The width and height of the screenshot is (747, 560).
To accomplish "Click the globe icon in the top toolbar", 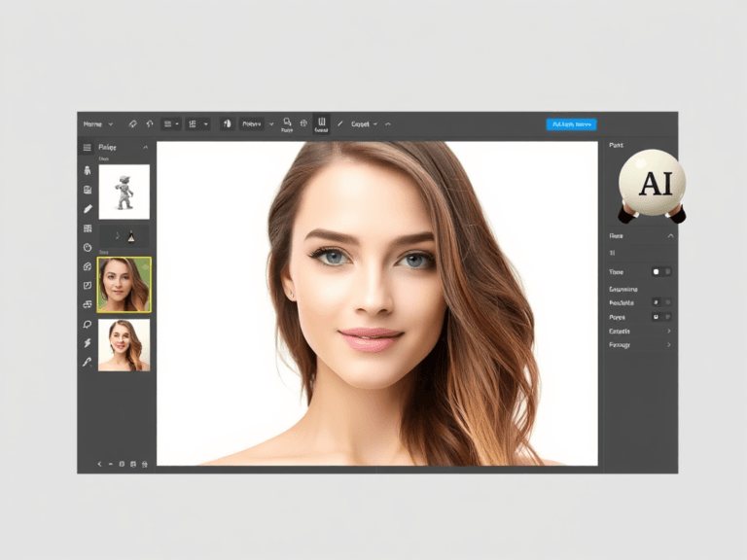I will point(303,123).
